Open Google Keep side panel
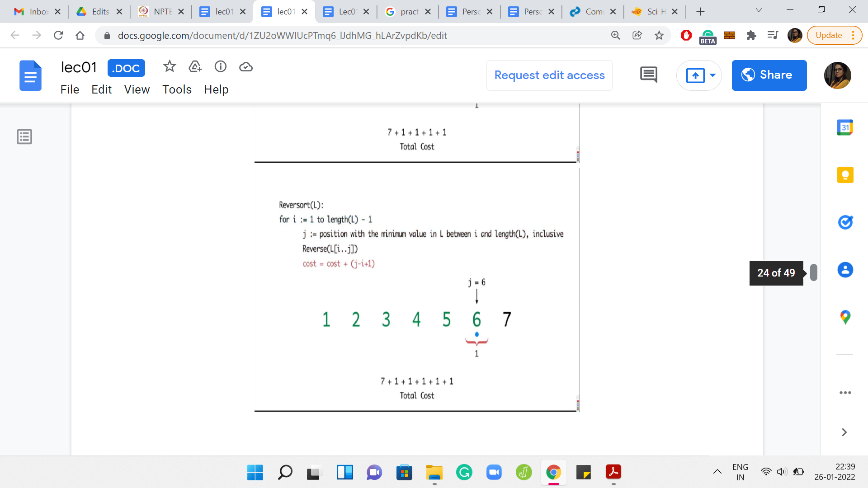The height and width of the screenshot is (488, 868). [x=844, y=175]
